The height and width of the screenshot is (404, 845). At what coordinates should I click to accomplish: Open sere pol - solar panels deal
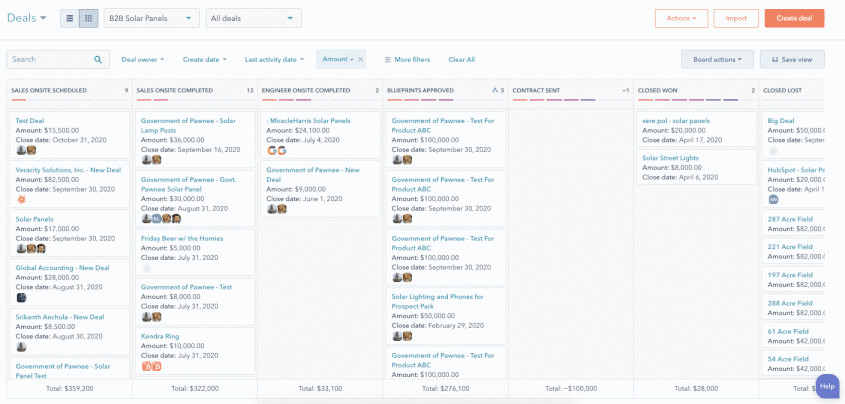(676, 121)
